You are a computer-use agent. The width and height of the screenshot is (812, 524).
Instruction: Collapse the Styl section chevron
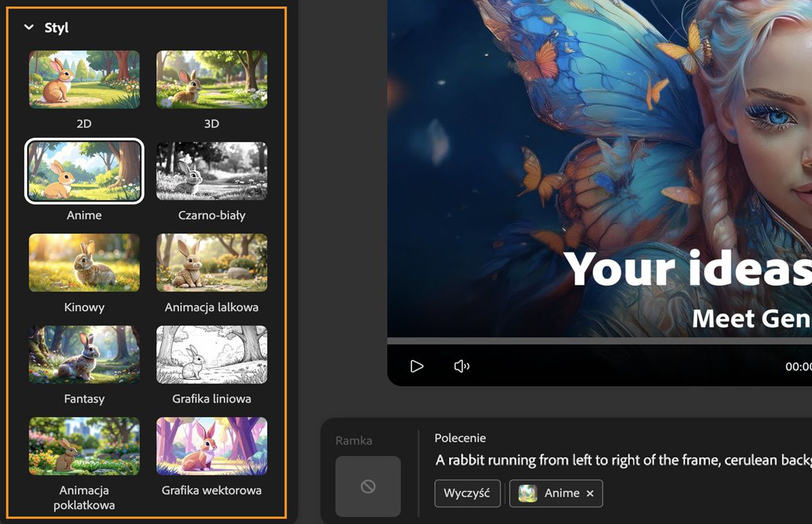[28, 28]
